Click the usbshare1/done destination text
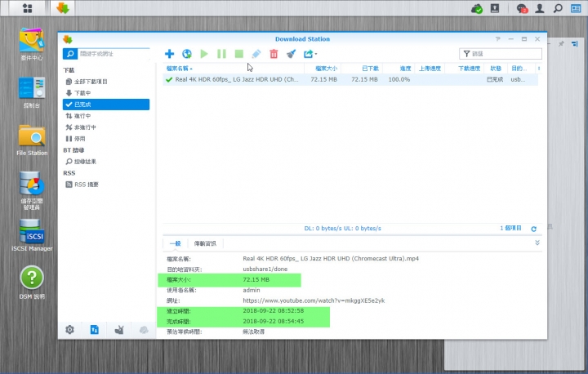The image size is (588, 374). (x=265, y=269)
